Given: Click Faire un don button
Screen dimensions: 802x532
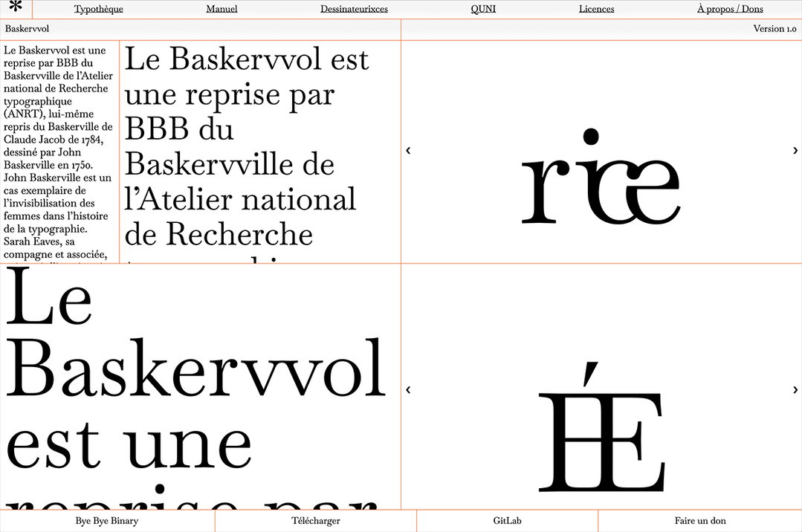Looking at the screenshot, I should click(x=700, y=521).
